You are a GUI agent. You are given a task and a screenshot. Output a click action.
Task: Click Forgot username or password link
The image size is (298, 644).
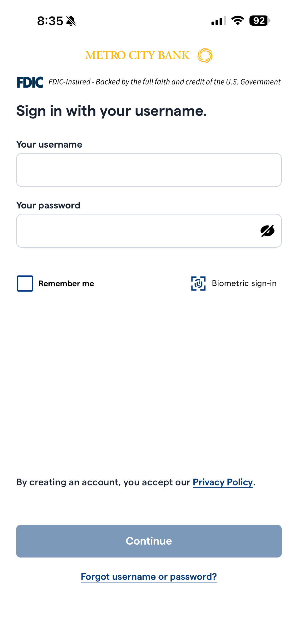pyautogui.click(x=149, y=577)
